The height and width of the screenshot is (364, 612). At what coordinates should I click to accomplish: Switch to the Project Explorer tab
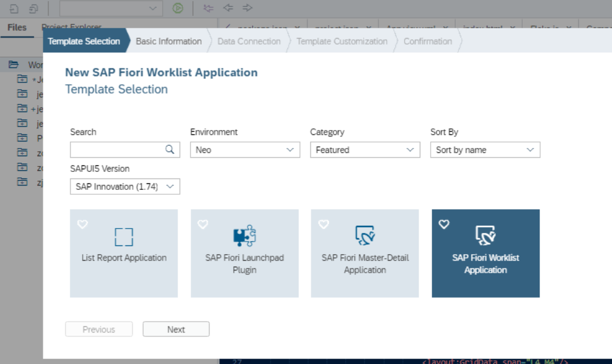[x=71, y=27]
